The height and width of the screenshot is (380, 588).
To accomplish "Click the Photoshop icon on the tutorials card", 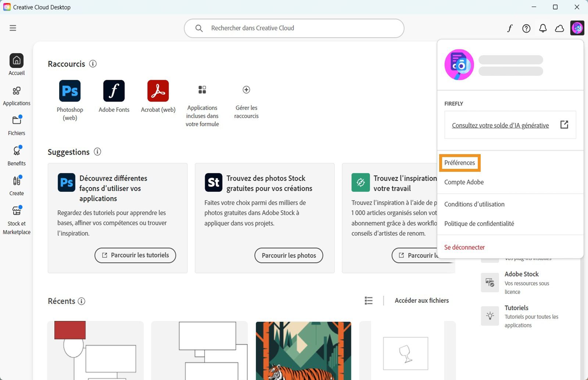I will coord(67,182).
